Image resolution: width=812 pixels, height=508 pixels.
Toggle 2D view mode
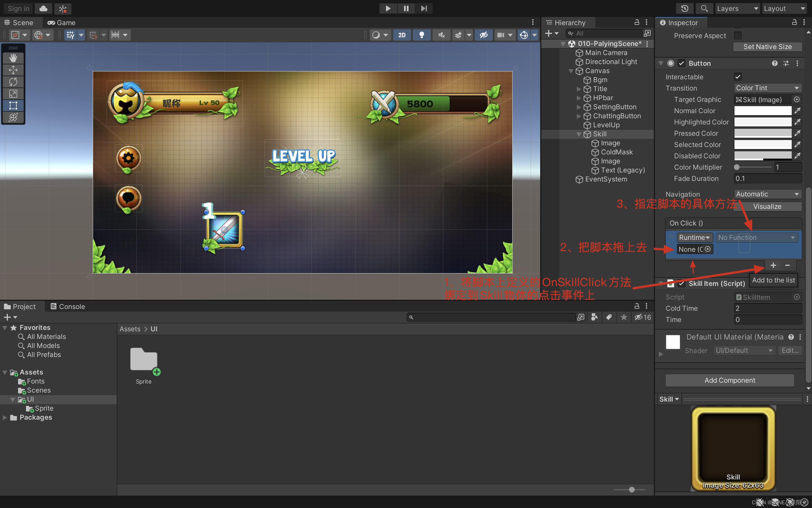pyautogui.click(x=402, y=35)
